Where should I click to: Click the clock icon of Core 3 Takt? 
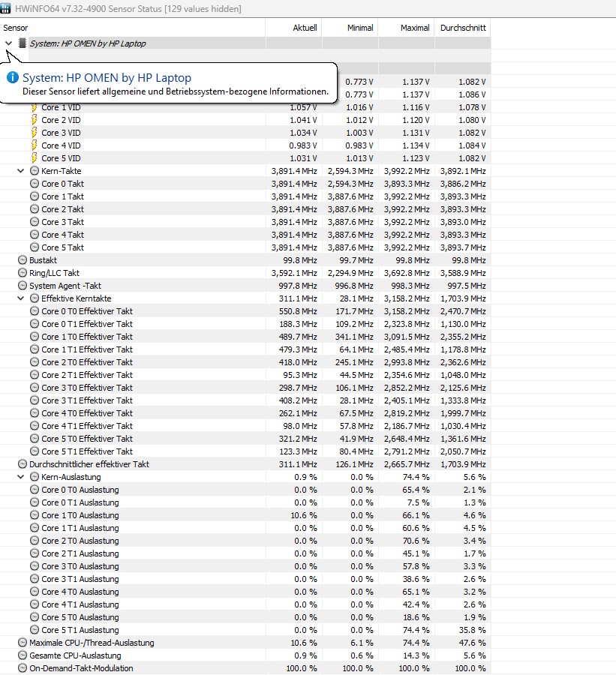[x=35, y=222]
